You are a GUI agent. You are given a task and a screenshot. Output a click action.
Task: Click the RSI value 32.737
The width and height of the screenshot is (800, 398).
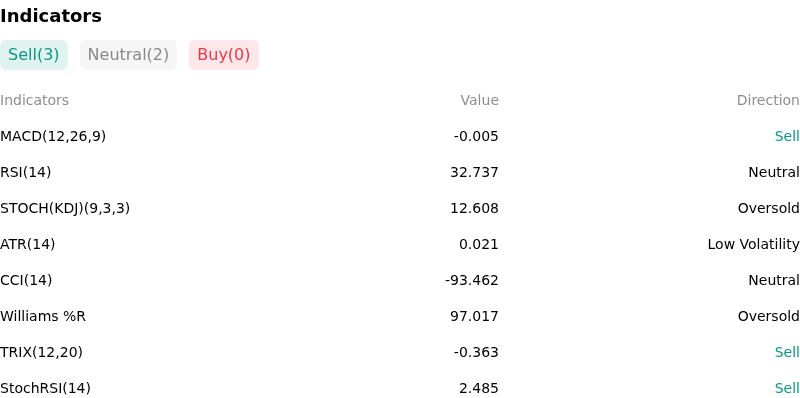tap(474, 172)
